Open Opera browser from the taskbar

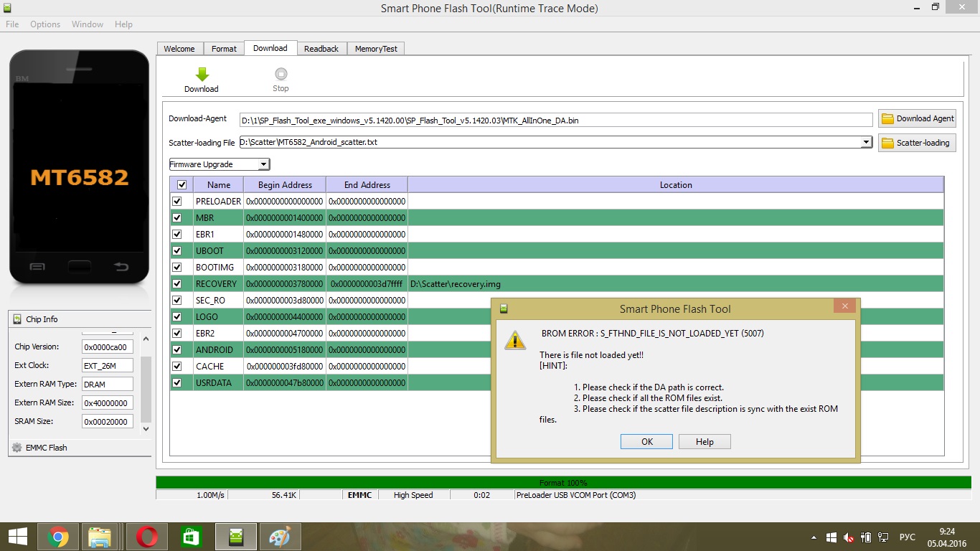[147, 537]
